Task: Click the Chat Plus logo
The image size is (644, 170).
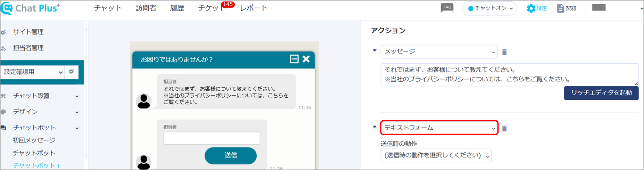Action: 31,8
